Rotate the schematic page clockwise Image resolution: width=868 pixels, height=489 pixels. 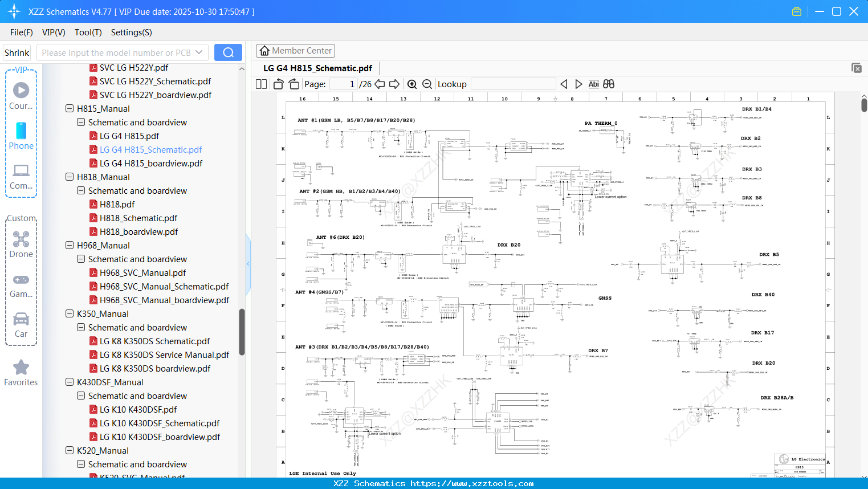pos(293,84)
